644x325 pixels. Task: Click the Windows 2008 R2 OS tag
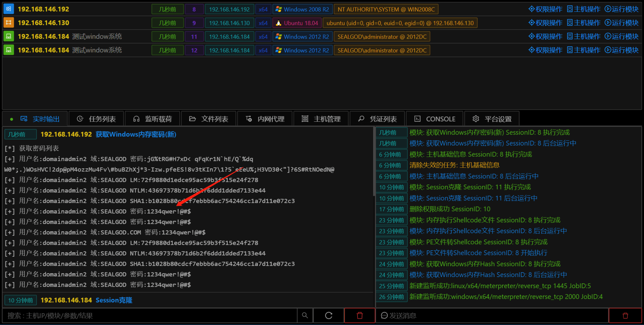pyautogui.click(x=303, y=9)
